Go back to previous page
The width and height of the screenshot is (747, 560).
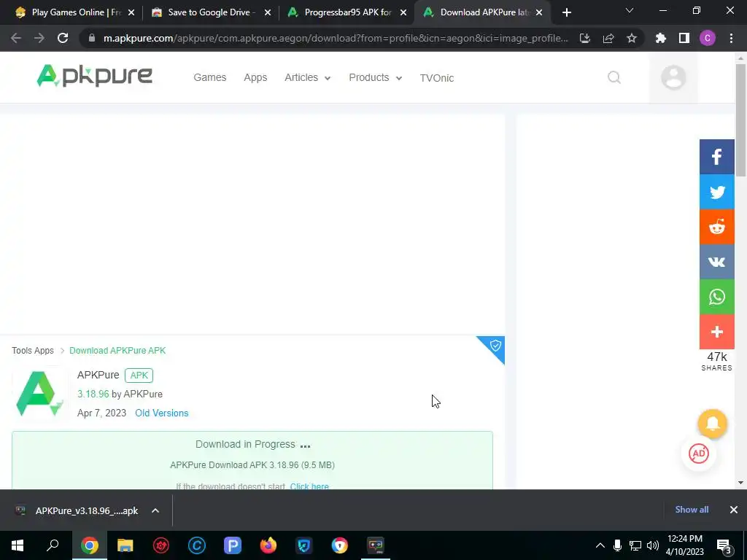tap(16, 38)
